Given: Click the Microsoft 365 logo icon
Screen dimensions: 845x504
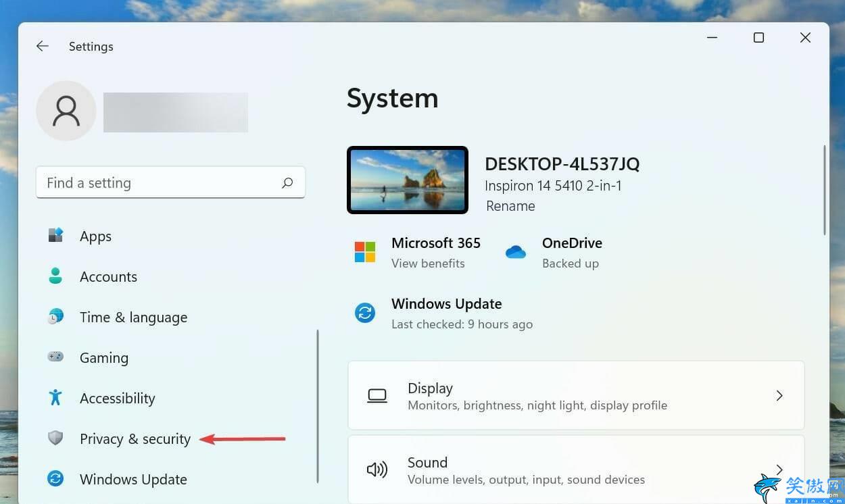Looking at the screenshot, I should point(365,252).
